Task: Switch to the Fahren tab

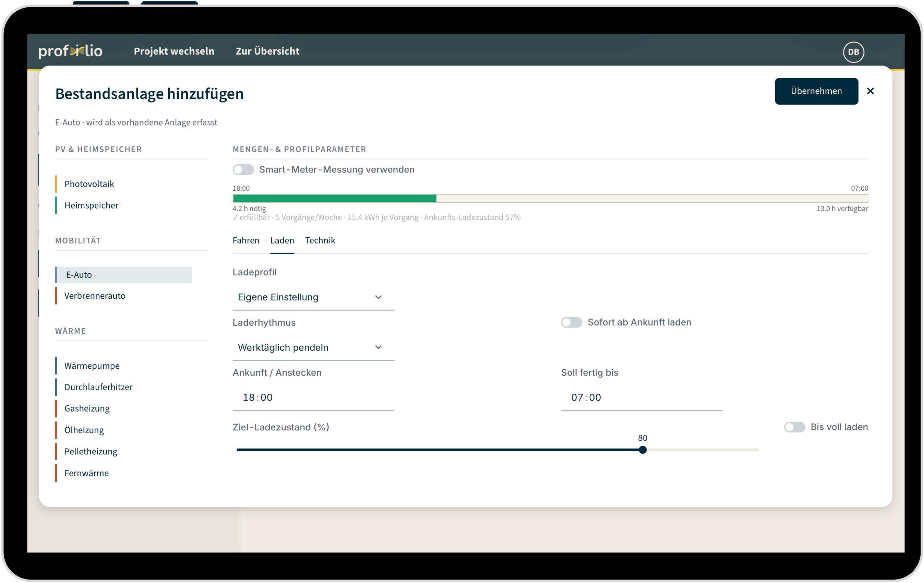Action: (246, 240)
